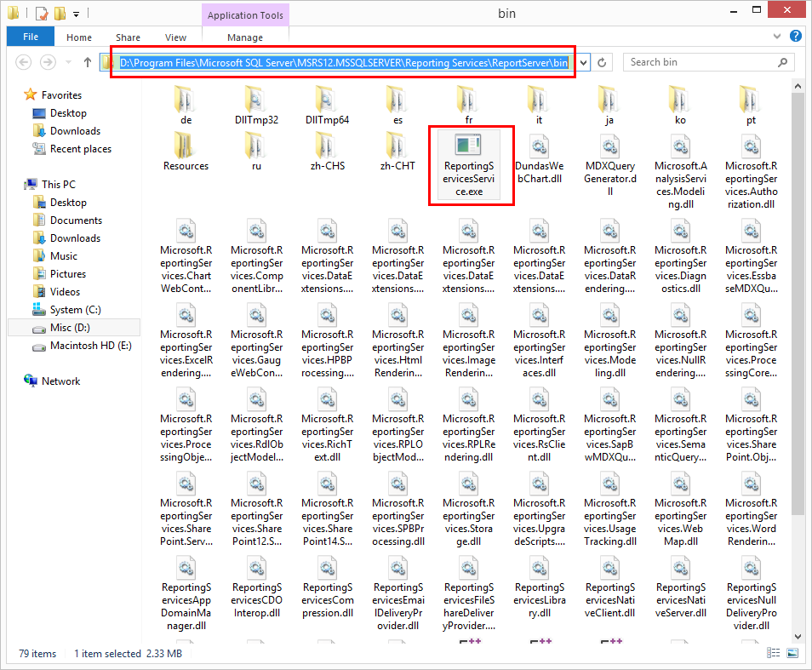Select Microsoft.ReportingServices.RichText.dll file
This screenshot has width=812, height=670.
327,425
